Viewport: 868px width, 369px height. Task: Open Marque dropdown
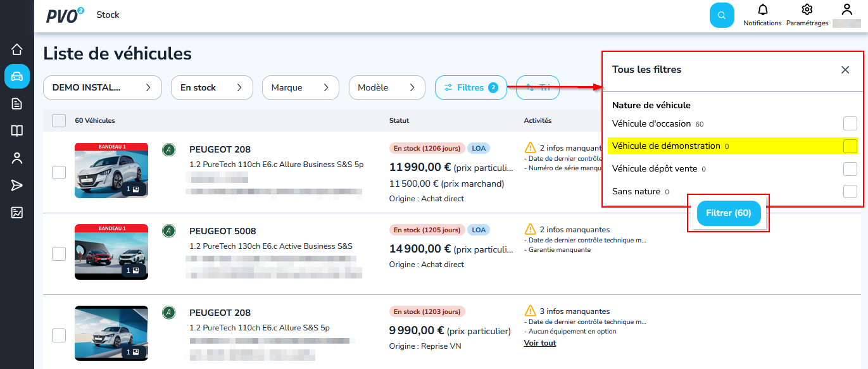pos(301,87)
